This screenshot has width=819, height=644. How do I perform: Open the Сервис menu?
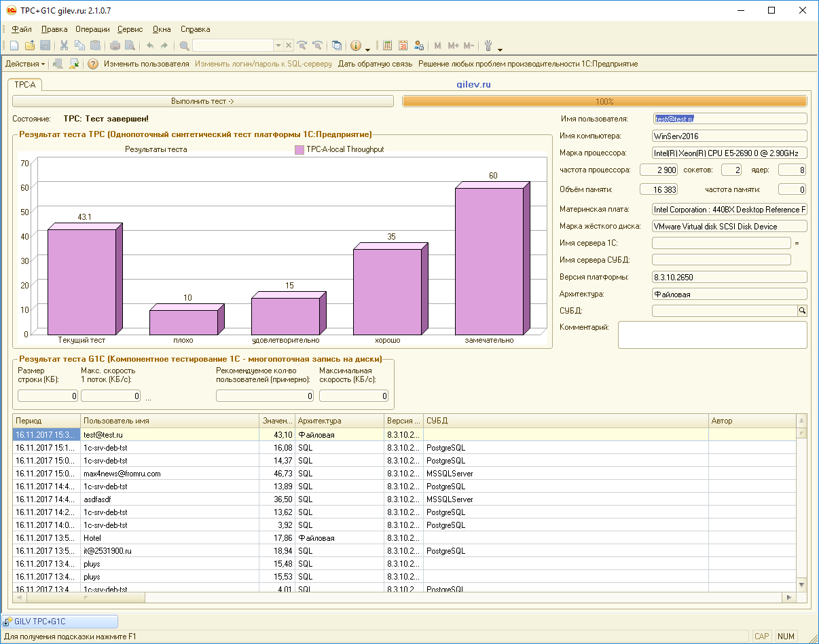(130, 29)
